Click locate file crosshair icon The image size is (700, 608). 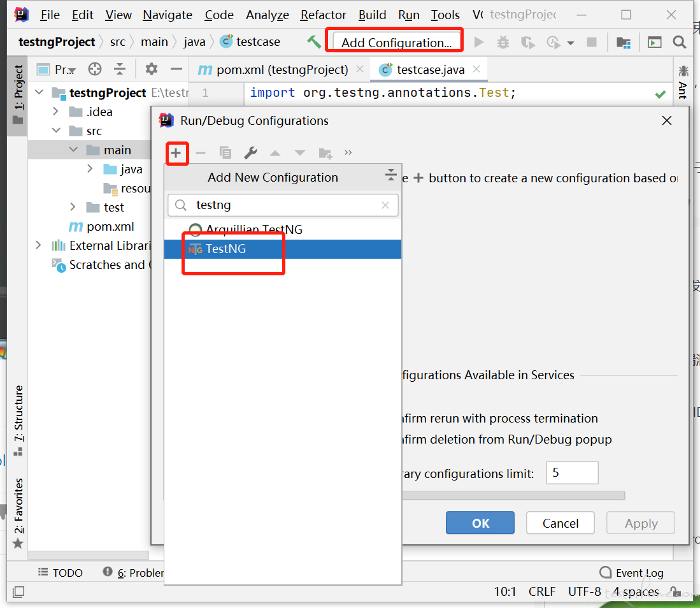click(95, 69)
